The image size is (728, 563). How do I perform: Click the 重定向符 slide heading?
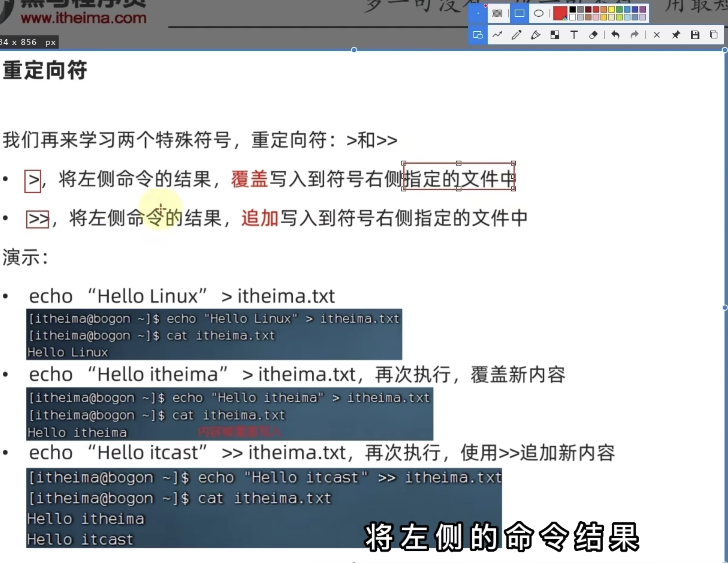[x=45, y=70]
